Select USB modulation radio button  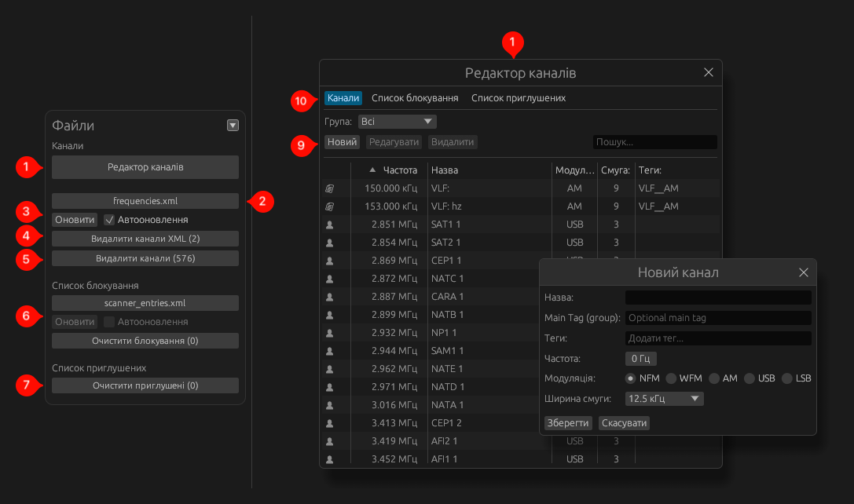(750, 378)
